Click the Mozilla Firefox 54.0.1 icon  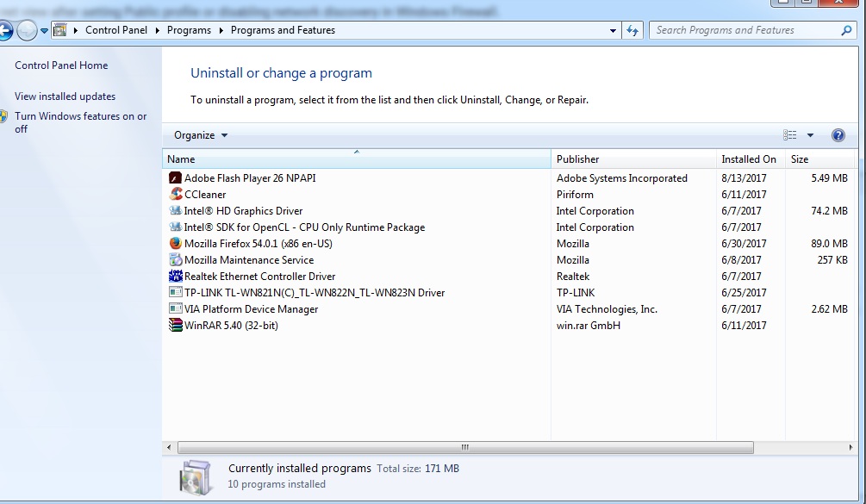point(175,244)
